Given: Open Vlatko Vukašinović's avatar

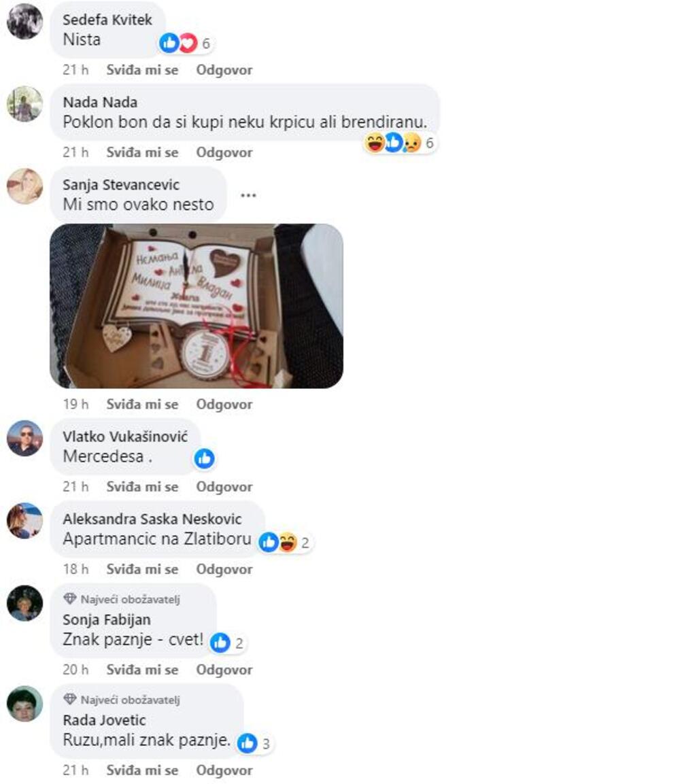Looking at the screenshot, I should (x=24, y=438).
